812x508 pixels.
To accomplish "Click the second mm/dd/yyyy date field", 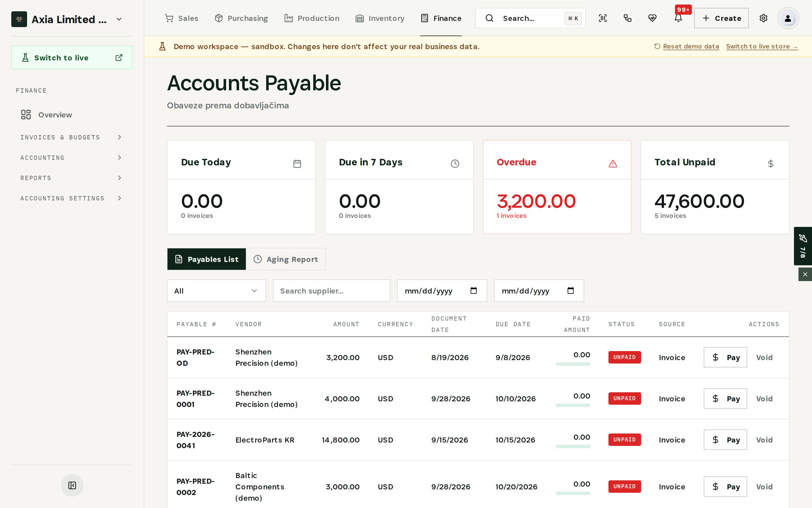I will point(539,291).
